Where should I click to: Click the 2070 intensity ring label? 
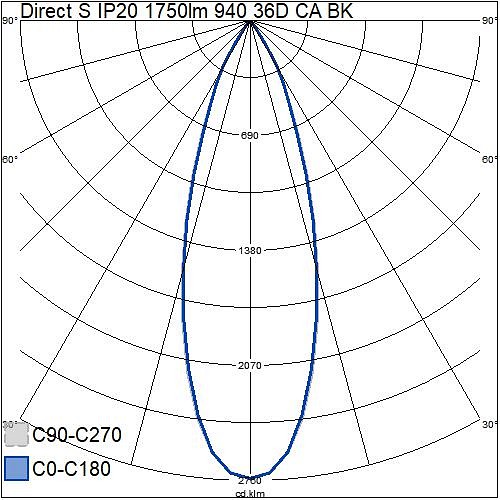point(250,366)
